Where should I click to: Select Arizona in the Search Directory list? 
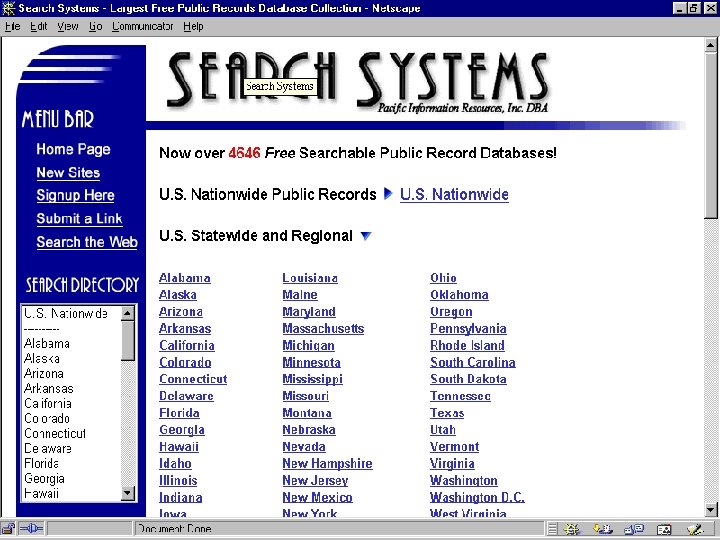44,373
